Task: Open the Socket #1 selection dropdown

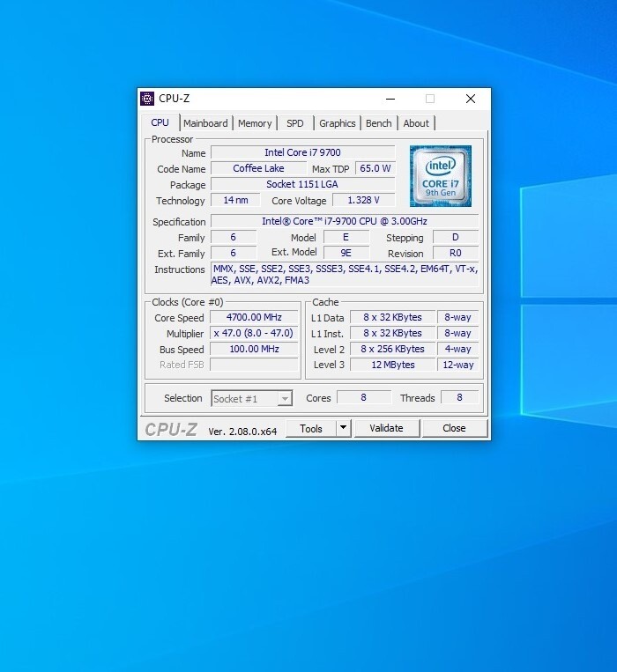Action: [252, 399]
